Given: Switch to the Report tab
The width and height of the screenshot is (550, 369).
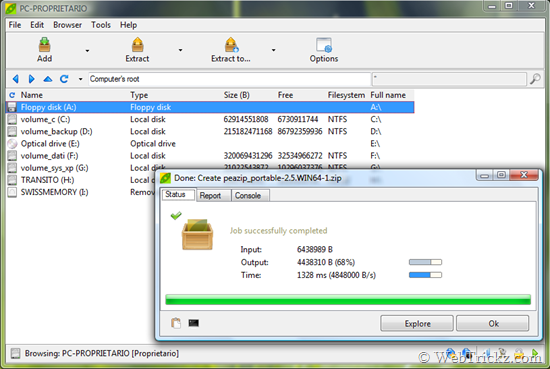Looking at the screenshot, I should (210, 196).
